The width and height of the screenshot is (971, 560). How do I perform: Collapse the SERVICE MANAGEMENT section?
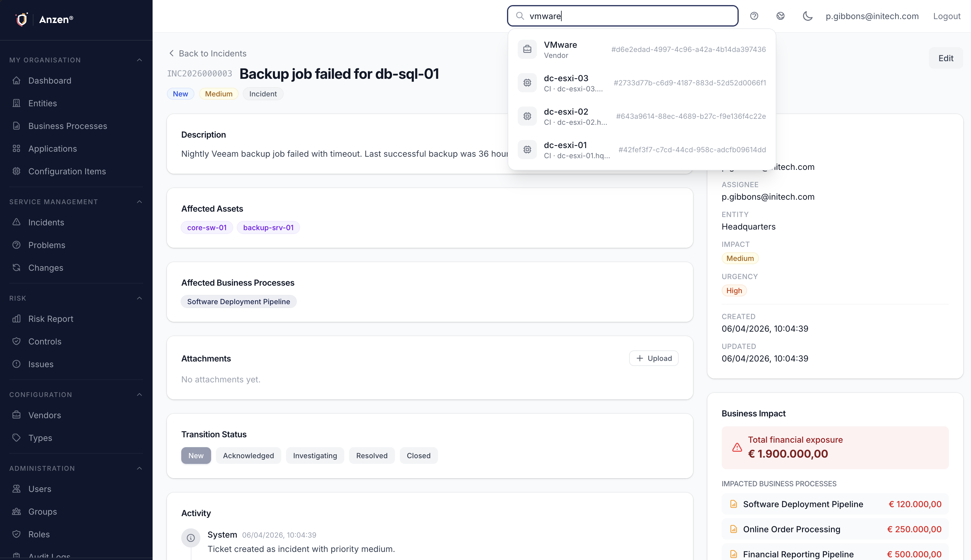[139, 201]
